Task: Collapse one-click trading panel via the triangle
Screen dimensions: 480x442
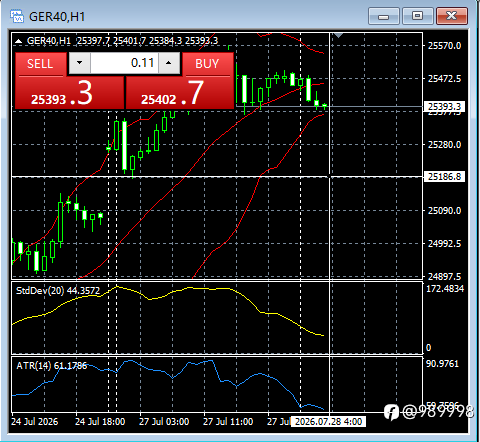Action: click(18, 41)
